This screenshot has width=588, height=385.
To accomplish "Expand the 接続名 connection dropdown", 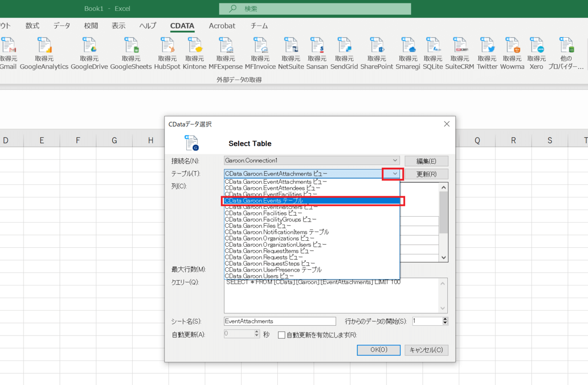I will (x=395, y=160).
